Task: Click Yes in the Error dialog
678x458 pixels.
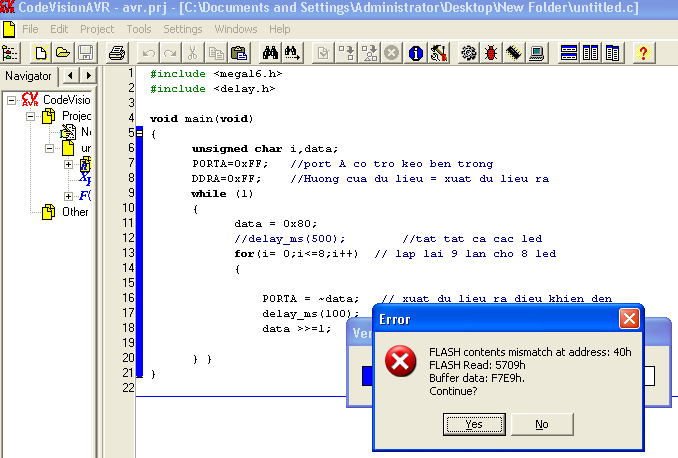Action: point(474,424)
